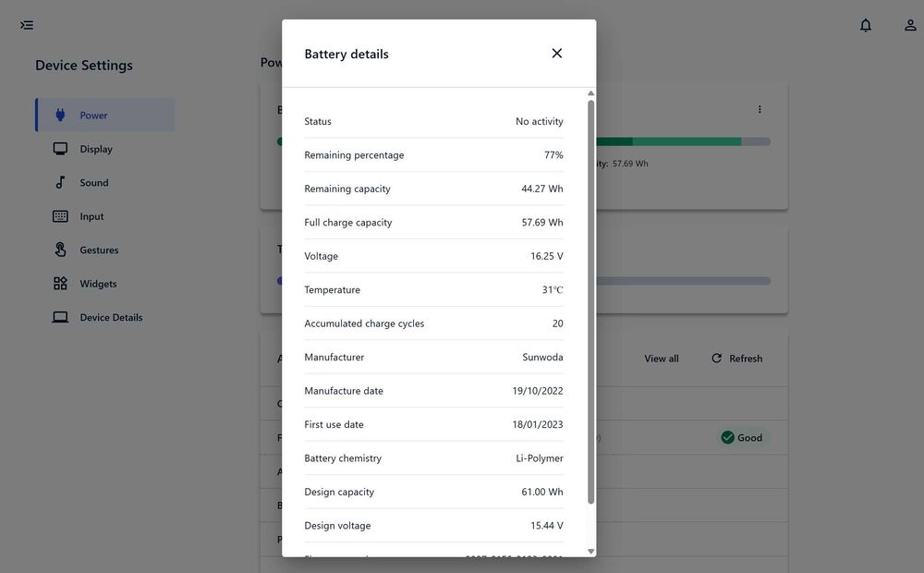Select the Voltage value 16.25 V
Screen dimensions: 924x573
tap(547, 256)
